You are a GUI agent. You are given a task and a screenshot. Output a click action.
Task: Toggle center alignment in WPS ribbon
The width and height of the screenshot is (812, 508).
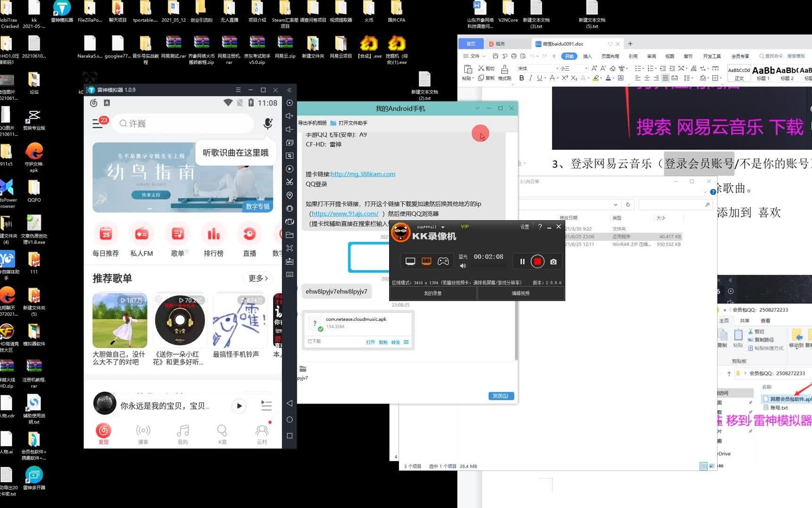[x=647, y=78]
